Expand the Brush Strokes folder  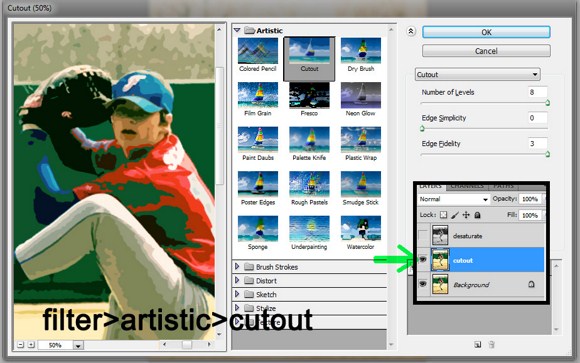237,266
